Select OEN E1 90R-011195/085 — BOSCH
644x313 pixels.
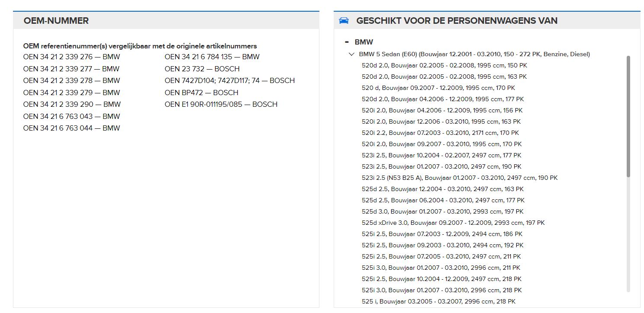point(221,104)
